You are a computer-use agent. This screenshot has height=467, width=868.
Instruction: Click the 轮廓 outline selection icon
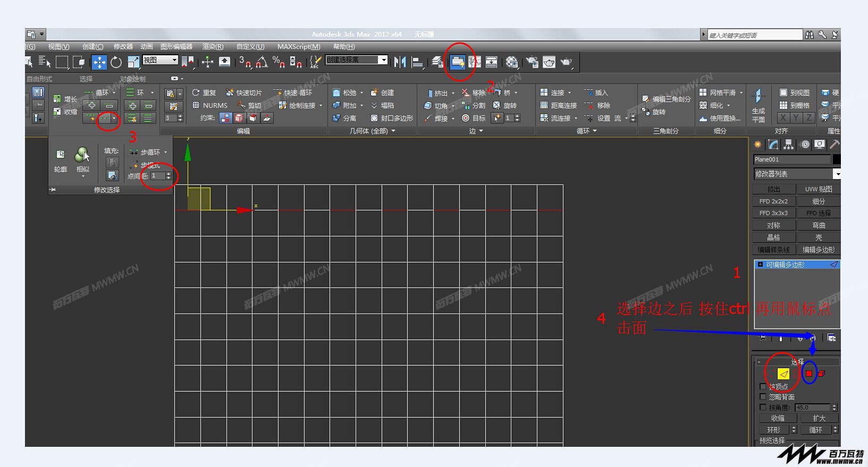click(x=61, y=160)
